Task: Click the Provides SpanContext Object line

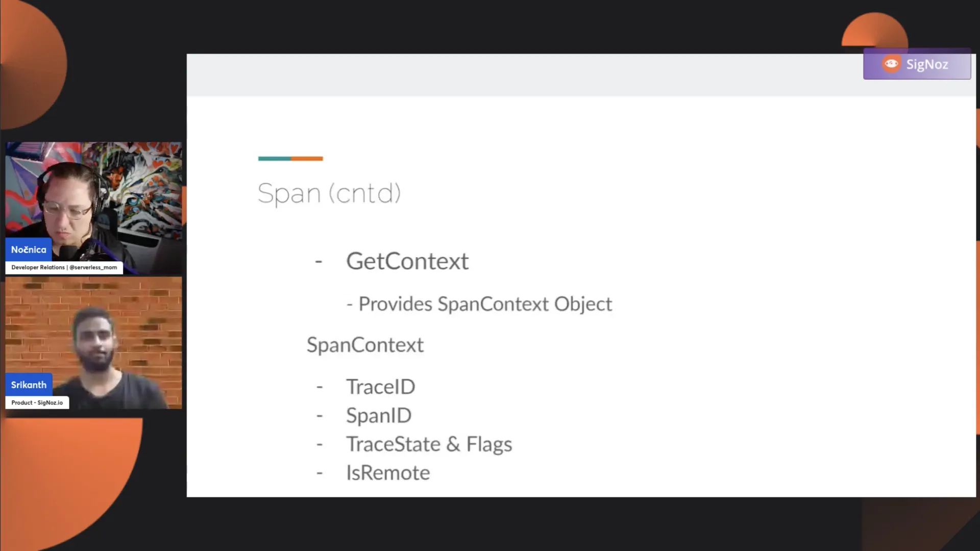Action: 479,304
